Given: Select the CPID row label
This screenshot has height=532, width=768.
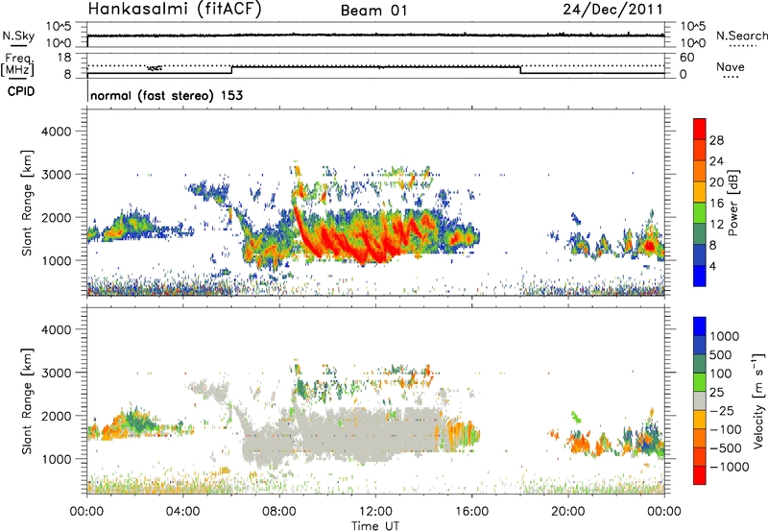Looking at the screenshot, I should [21, 91].
